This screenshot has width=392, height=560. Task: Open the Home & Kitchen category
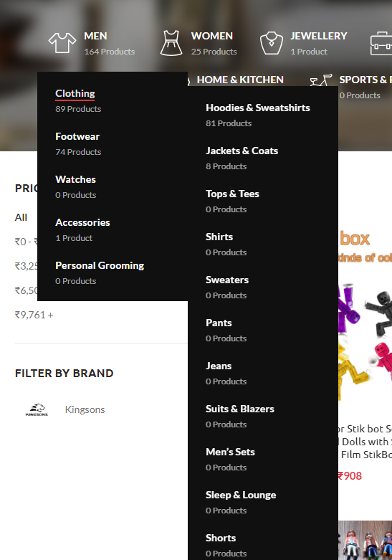point(240,80)
